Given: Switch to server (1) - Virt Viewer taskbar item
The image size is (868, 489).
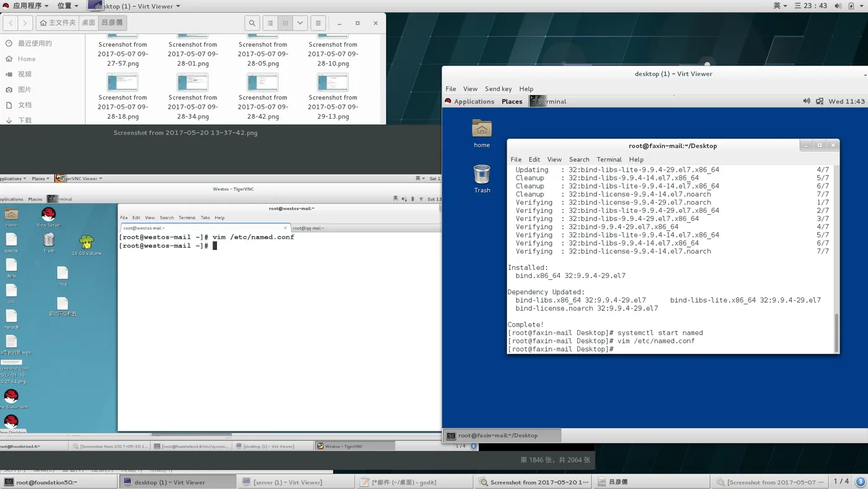Looking at the screenshot, I should (x=296, y=482).
